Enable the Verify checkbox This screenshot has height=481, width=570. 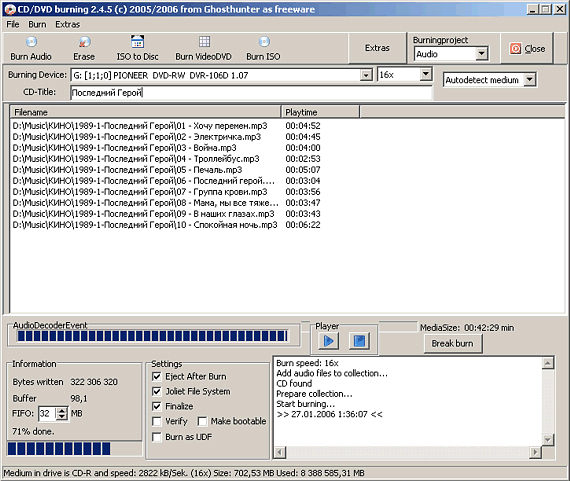(x=157, y=421)
